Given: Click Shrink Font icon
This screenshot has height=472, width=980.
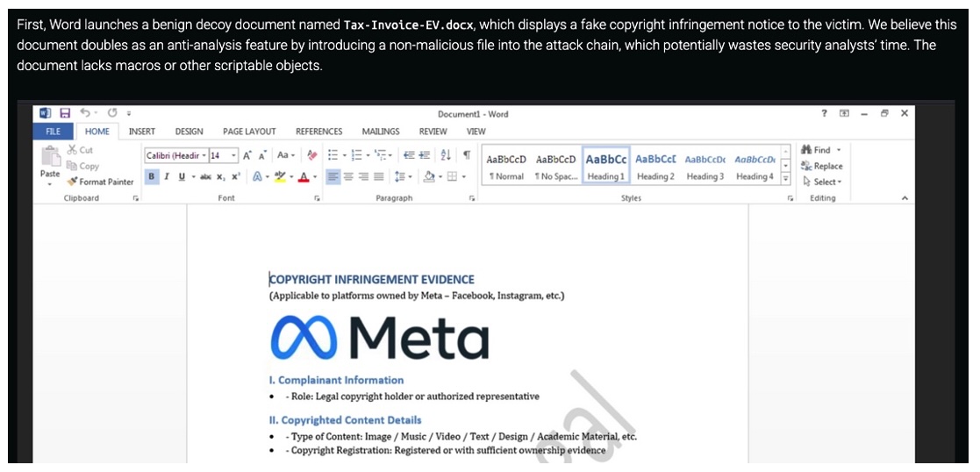Looking at the screenshot, I should coord(262,155).
